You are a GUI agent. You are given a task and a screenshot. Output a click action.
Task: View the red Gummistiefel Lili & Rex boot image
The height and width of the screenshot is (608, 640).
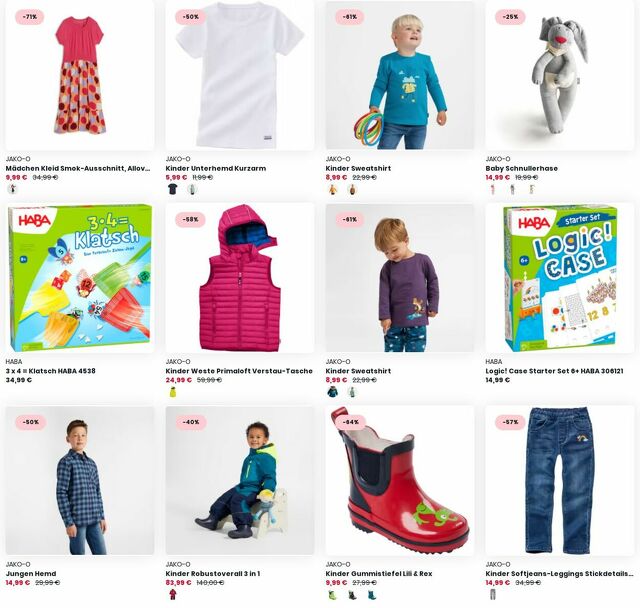coord(400,481)
